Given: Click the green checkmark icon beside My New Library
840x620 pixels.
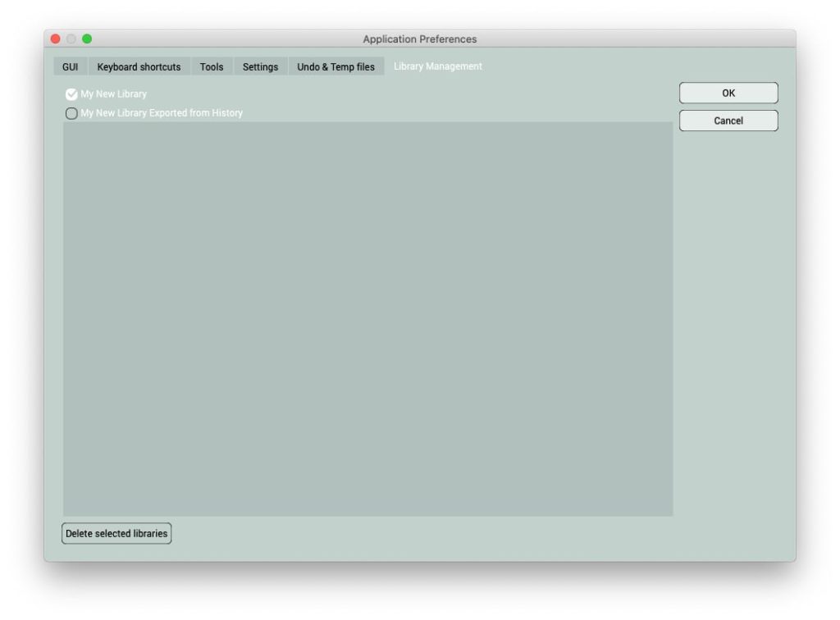Looking at the screenshot, I should [x=71, y=93].
